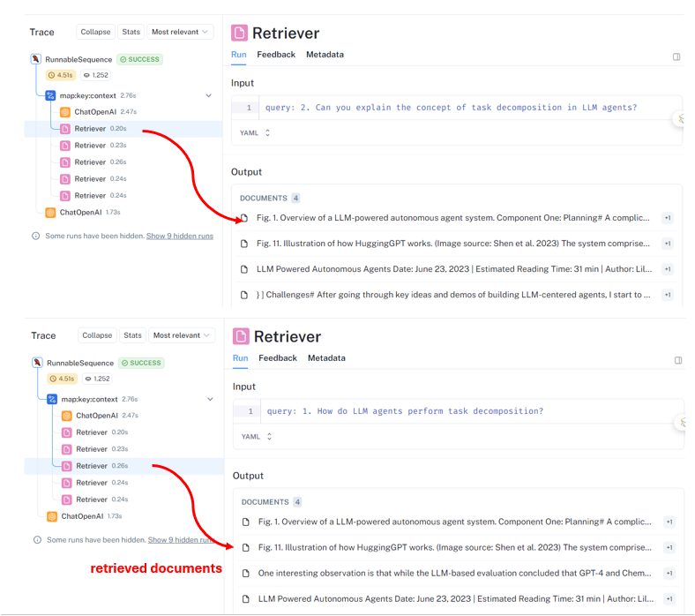Click the SUCCESS status badge in the top trace
This screenshot has height=616, width=695.
pyautogui.click(x=139, y=59)
